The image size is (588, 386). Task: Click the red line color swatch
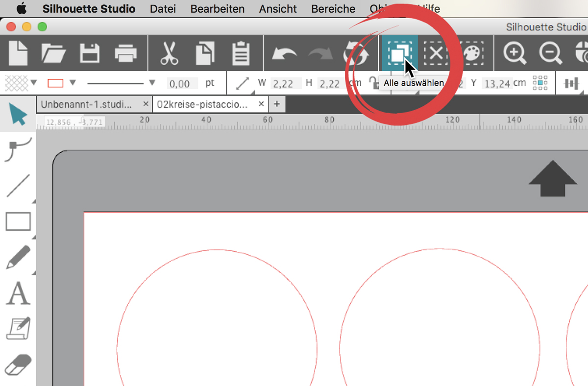coord(55,83)
